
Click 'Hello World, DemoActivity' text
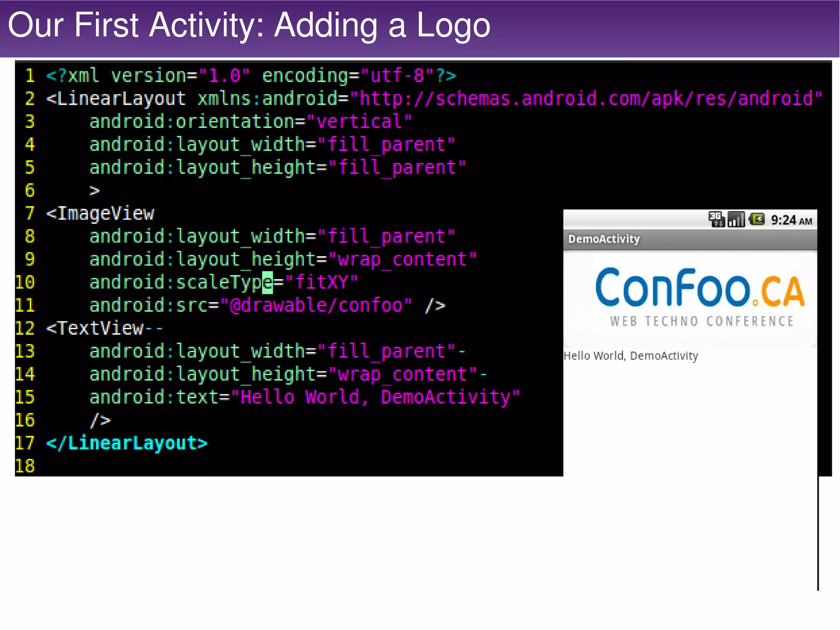pos(631,355)
